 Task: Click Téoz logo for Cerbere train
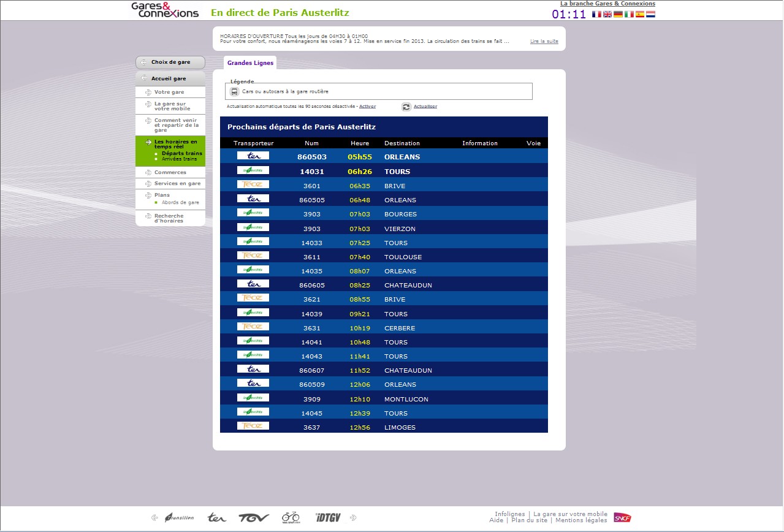pos(253,327)
